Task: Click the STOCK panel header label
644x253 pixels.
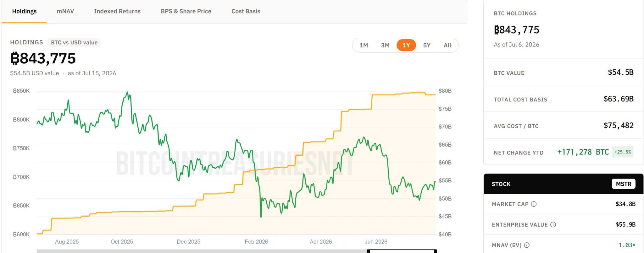Action: [x=501, y=184]
